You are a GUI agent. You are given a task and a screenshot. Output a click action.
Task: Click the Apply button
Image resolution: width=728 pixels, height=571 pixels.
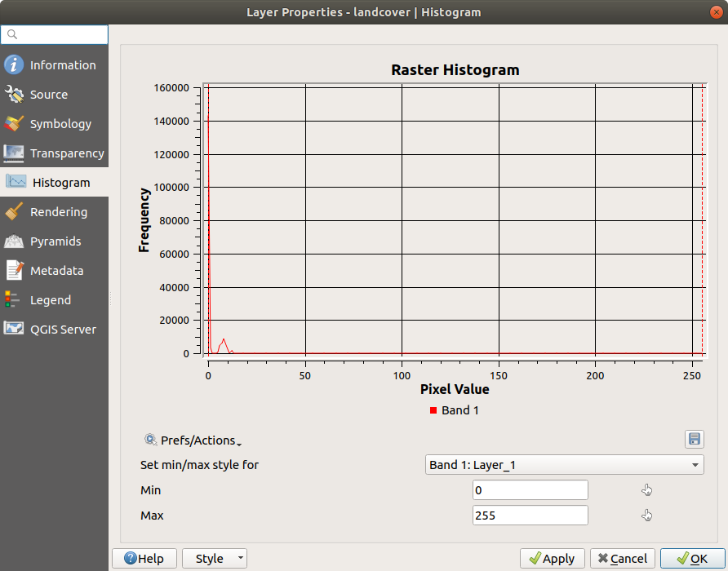pyautogui.click(x=552, y=559)
